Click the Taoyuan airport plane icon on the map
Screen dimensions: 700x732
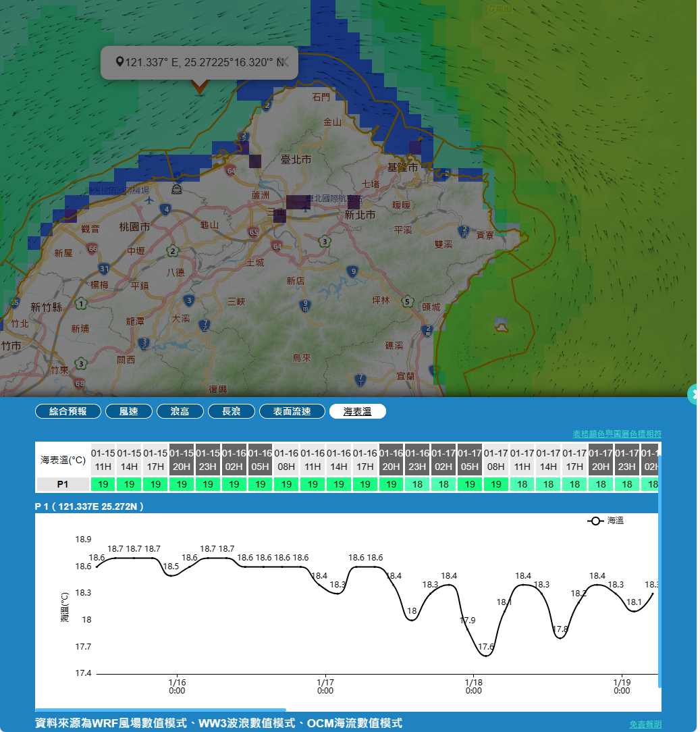149,201
